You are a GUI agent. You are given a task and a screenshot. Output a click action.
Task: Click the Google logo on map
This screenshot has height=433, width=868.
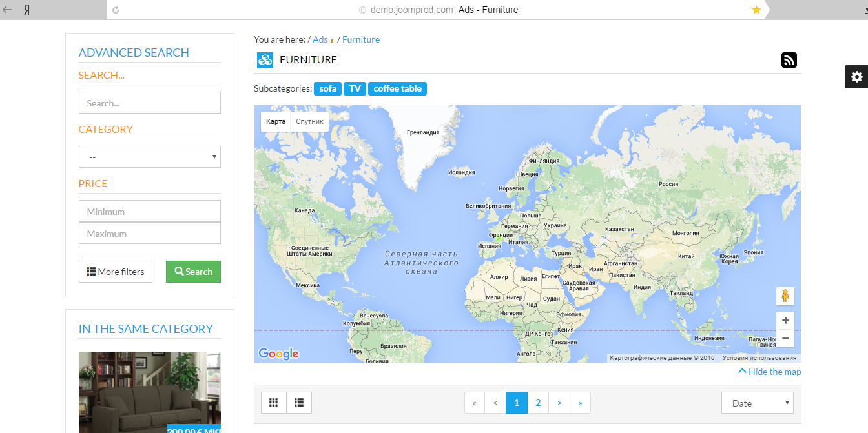point(278,354)
